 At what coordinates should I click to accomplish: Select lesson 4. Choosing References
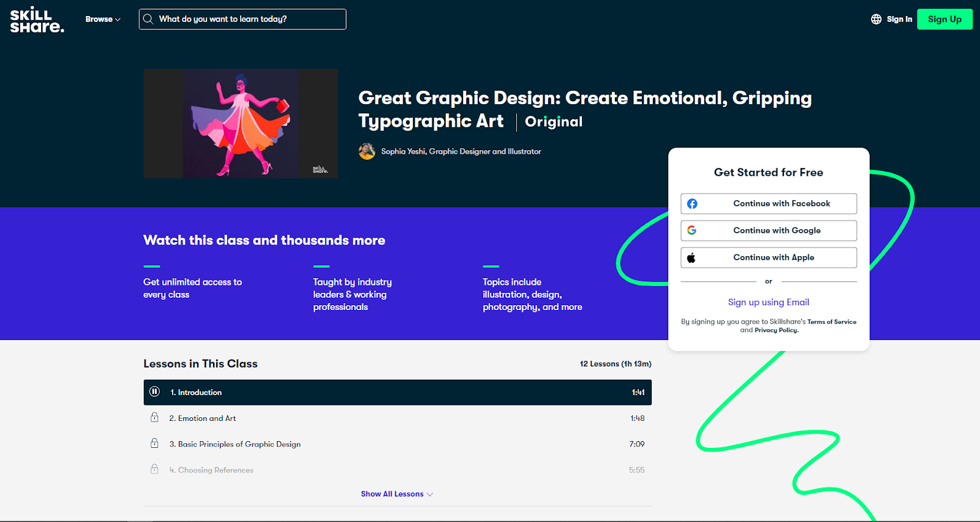pyautogui.click(x=398, y=470)
